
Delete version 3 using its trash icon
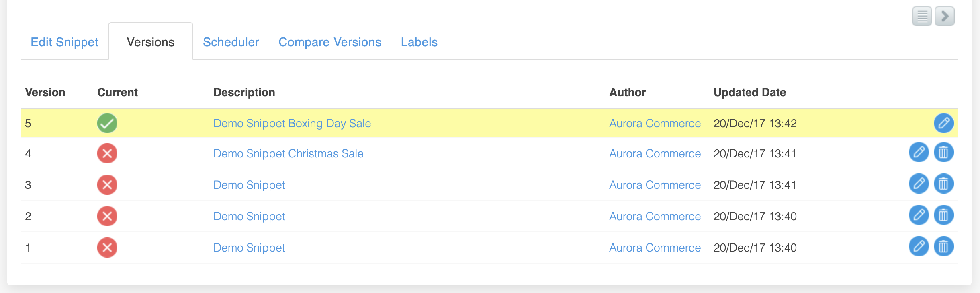tap(943, 184)
